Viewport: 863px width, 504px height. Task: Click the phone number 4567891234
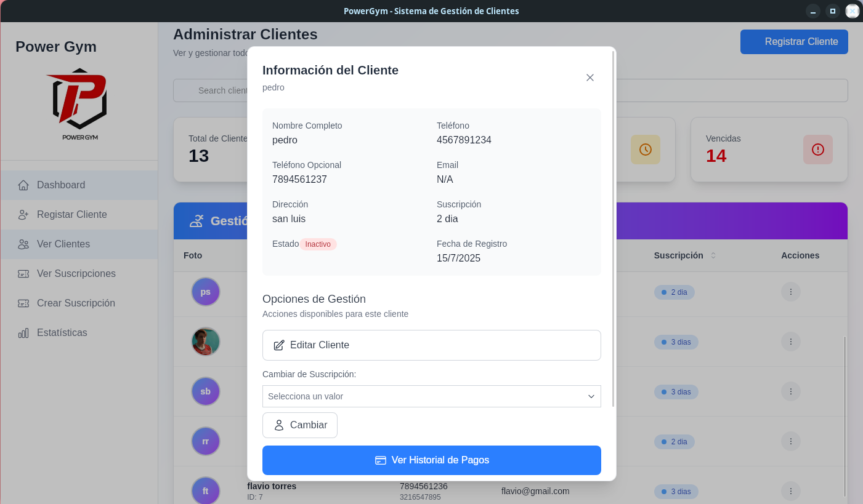click(464, 140)
